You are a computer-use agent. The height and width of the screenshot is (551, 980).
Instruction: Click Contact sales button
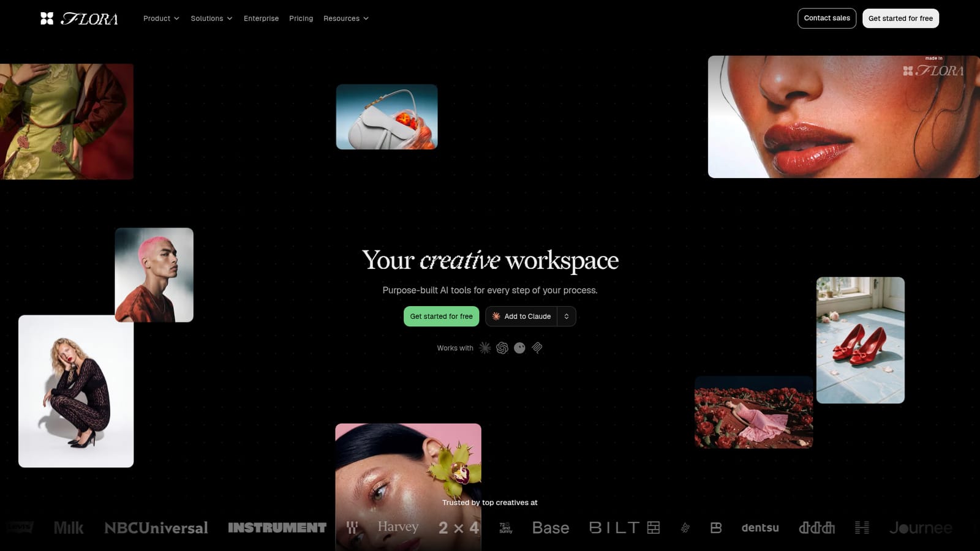[827, 18]
